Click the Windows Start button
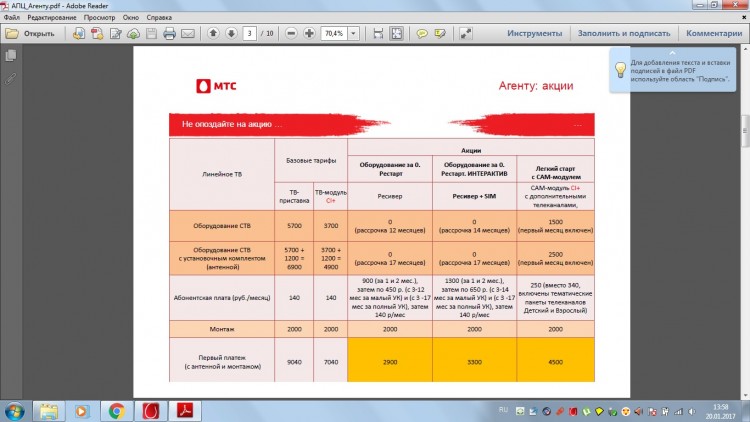Viewport: 750px width, 422px height. tap(14, 411)
